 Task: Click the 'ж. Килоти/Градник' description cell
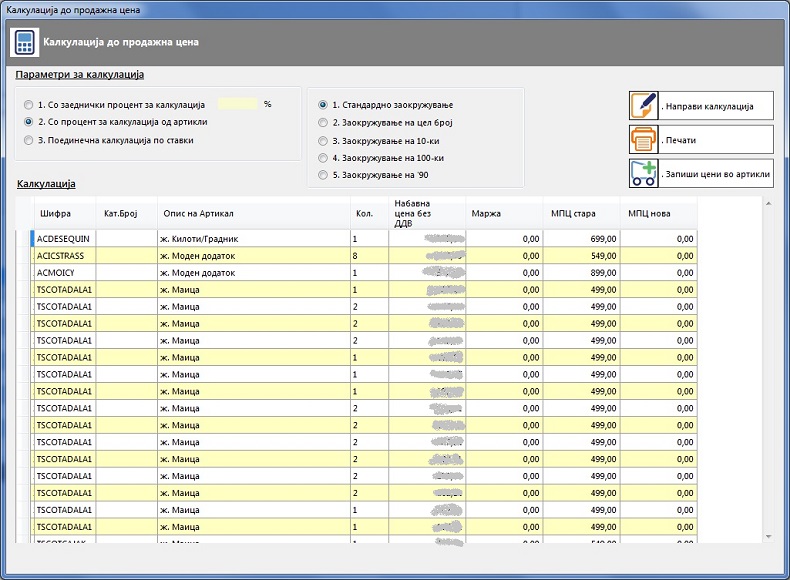pos(254,239)
